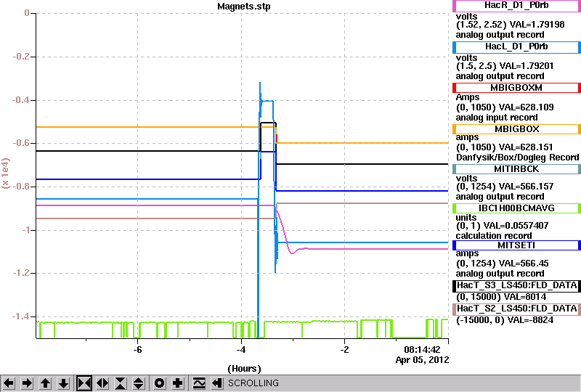Click the Magnets.stp graph title

coord(244,7)
